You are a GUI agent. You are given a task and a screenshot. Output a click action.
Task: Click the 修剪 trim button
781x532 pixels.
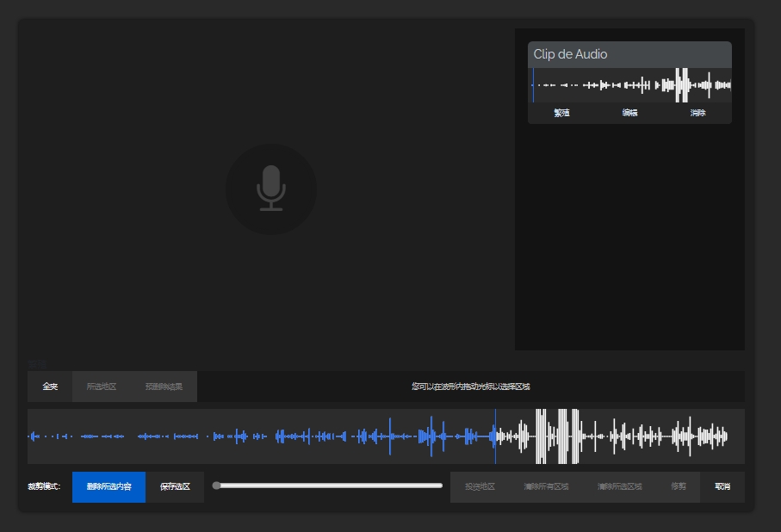679,486
